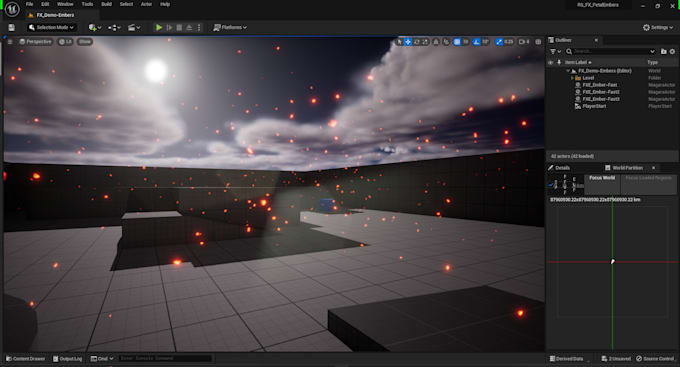Open Outliner search history dropdown arrow
This screenshot has width=680, height=367.
(x=652, y=51)
